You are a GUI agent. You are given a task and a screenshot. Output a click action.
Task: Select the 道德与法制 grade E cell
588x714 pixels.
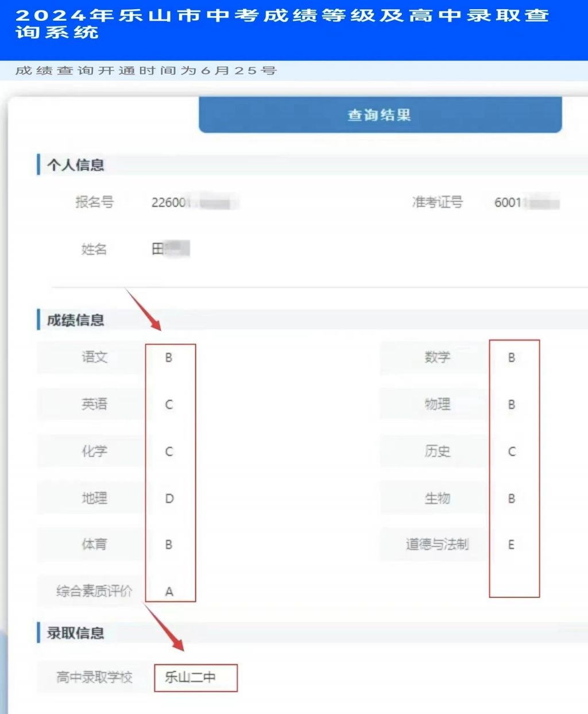[511, 545]
